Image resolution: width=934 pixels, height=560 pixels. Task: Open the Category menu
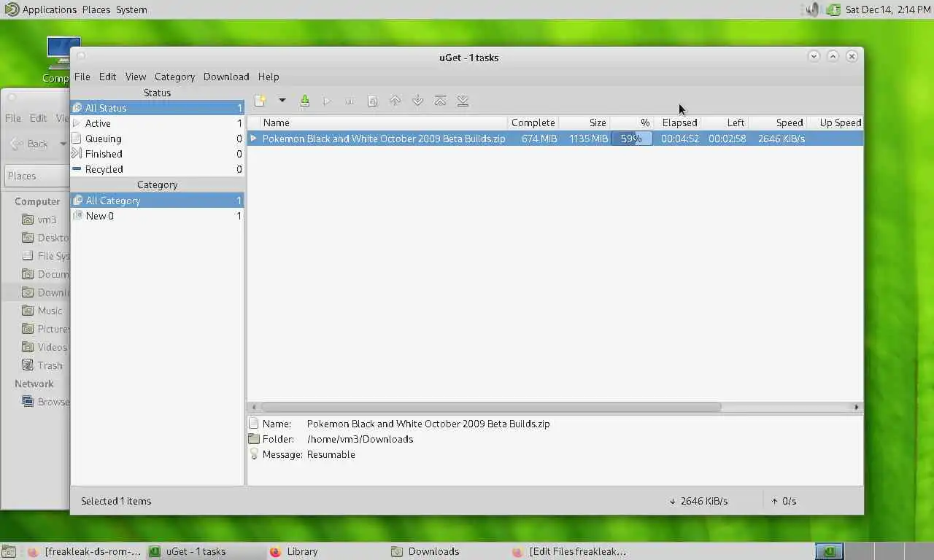point(174,77)
